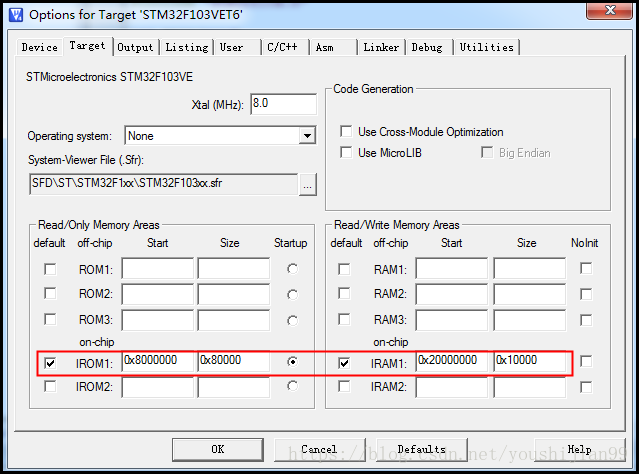Confirm settings with the OK button
Screen dimensions: 639x474
point(218,450)
